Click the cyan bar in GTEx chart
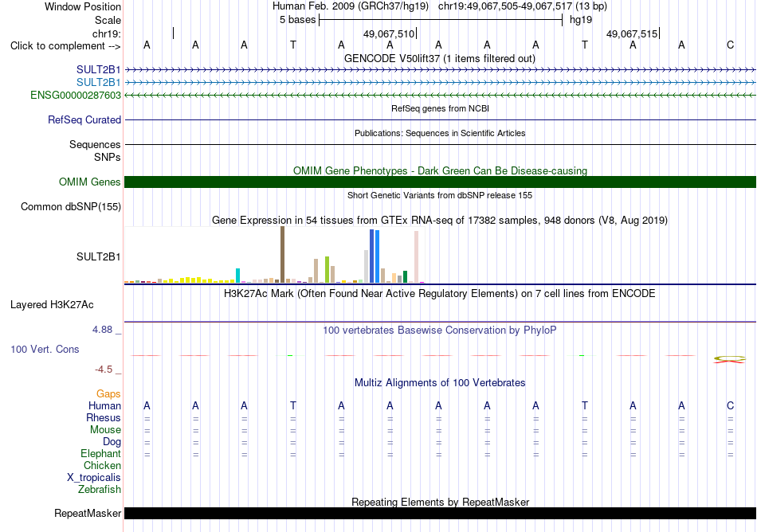 [x=237, y=276]
